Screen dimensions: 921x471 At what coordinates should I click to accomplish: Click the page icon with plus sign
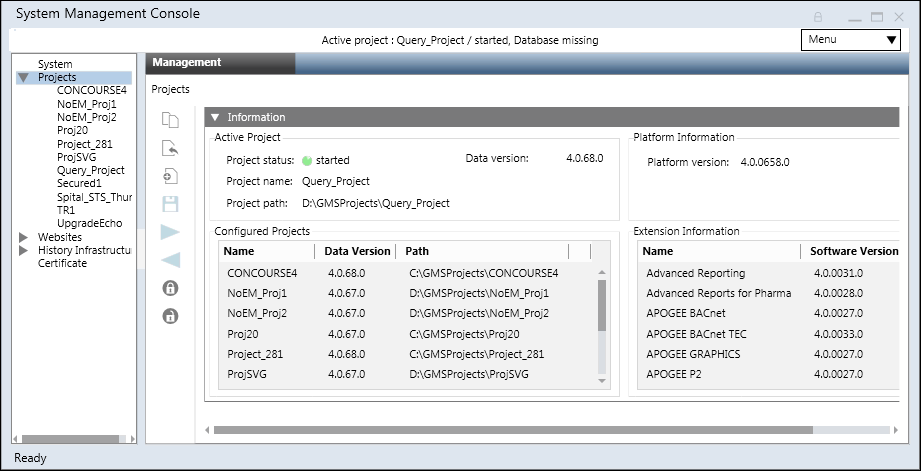pyautogui.click(x=170, y=177)
